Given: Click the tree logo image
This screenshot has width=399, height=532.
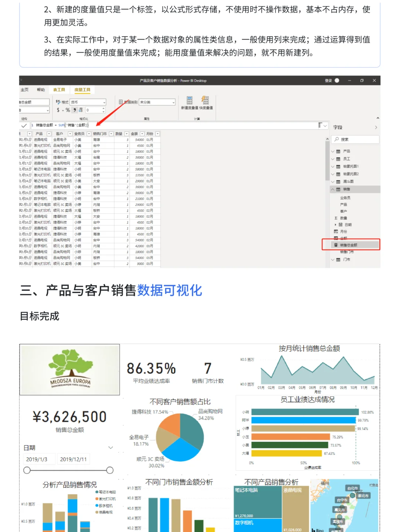Looking at the screenshot, I should (x=70, y=370).
